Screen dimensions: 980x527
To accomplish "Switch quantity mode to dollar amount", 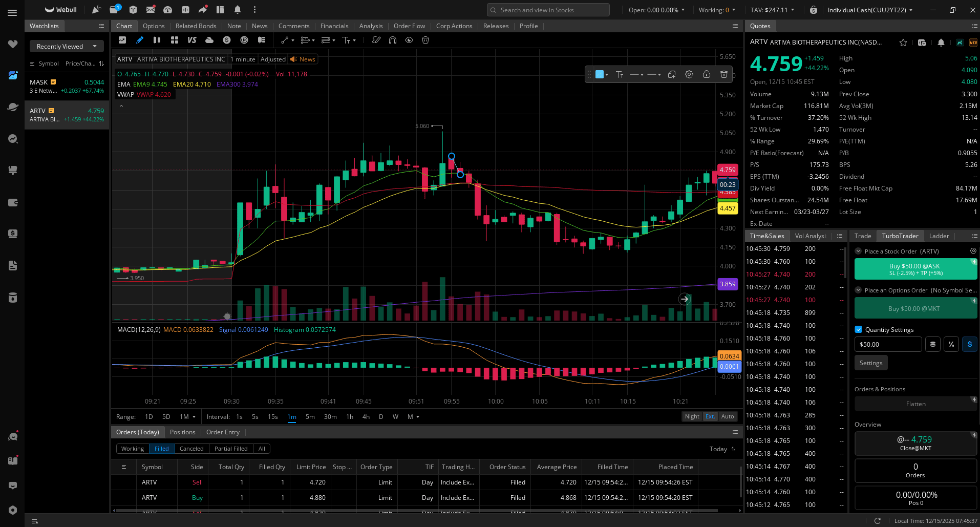I will (970, 344).
